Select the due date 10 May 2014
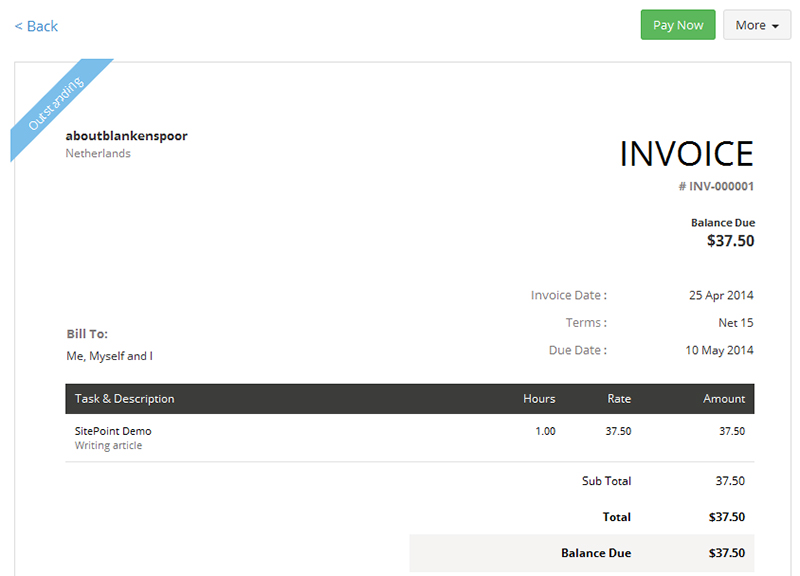This screenshot has height=576, width=800. pos(719,350)
